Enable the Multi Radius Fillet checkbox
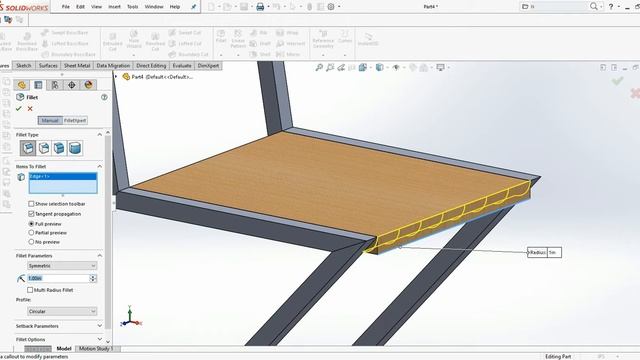Image resolution: width=640 pixels, height=360 pixels. [x=30, y=290]
